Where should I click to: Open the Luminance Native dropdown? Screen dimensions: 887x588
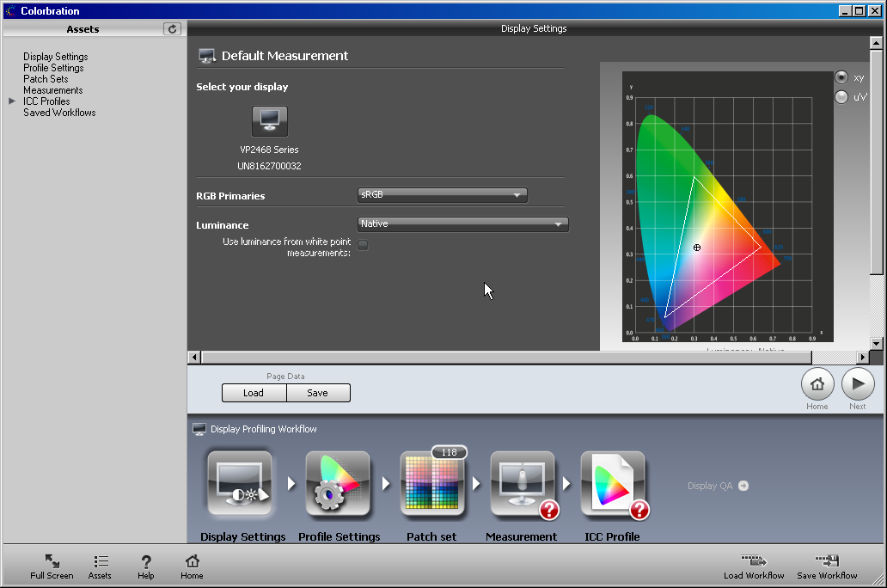[463, 224]
